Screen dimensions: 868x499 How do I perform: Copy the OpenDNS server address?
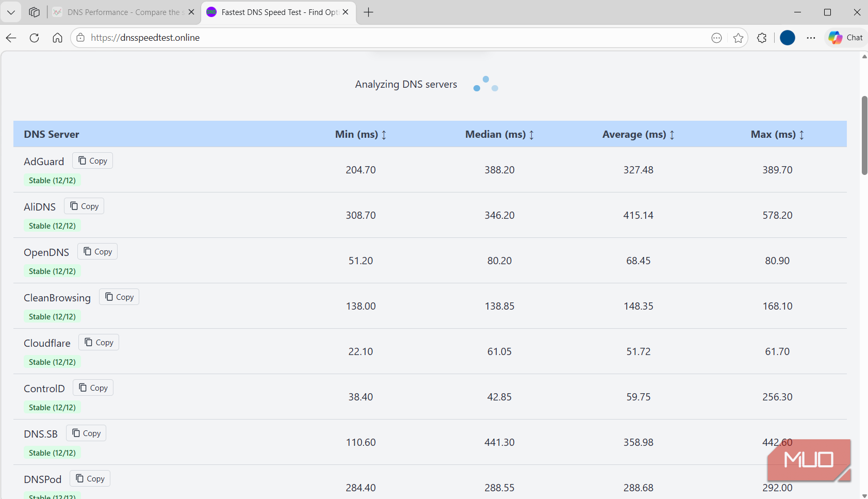pyautogui.click(x=97, y=251)
